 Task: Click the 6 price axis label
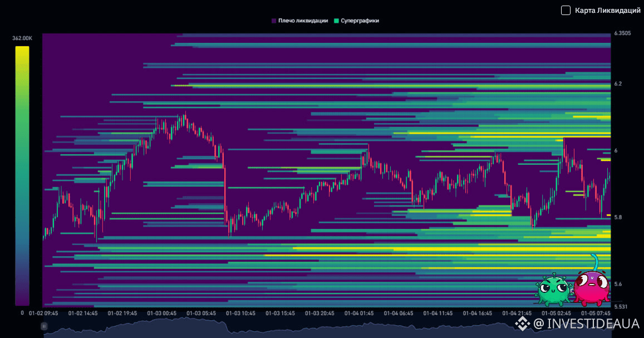[x=616, y=151]
